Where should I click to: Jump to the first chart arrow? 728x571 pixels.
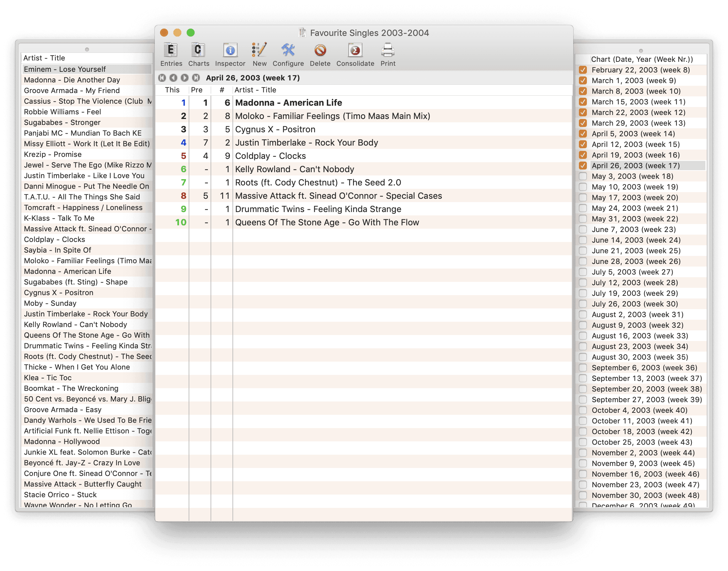tap(162, 78)
